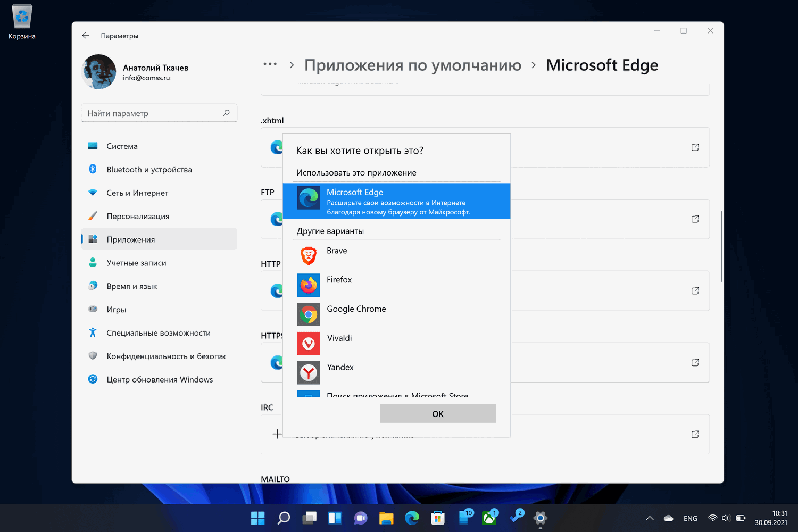Open Time and language settings

(159, 286)
